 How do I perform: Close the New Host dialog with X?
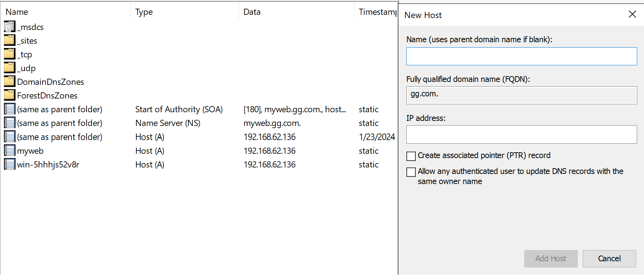[x=632, y=14]
